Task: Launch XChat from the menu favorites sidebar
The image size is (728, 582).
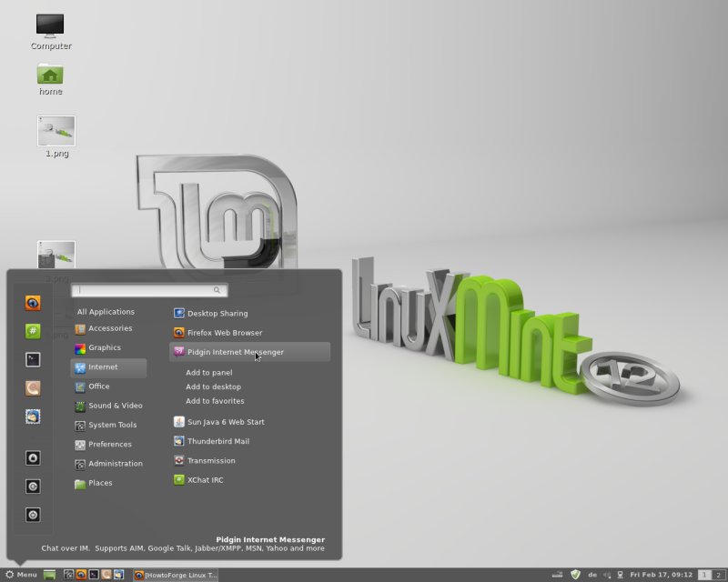Action: 33,331
